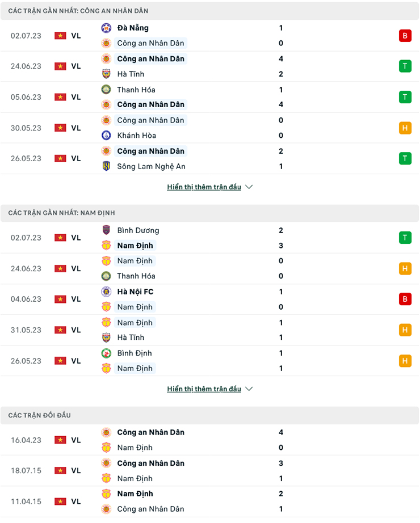Click the Thanh Hóa logo on 05.06.23 match

(x=106, y=90)
